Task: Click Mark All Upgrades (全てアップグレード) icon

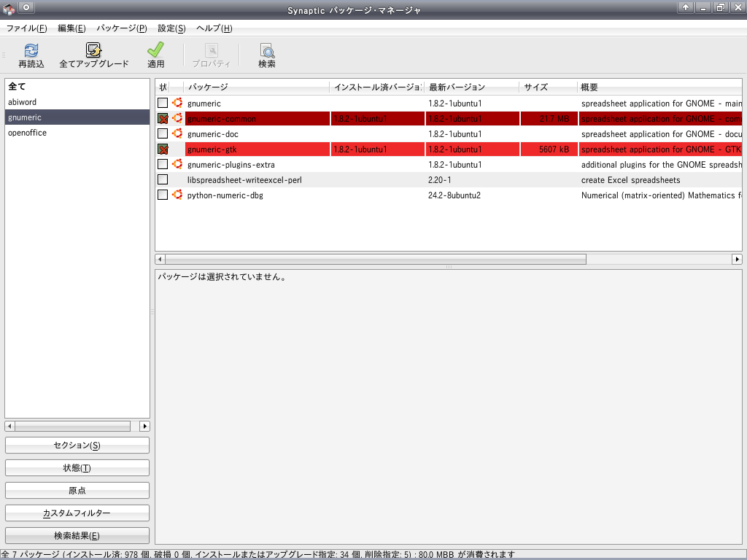Action: tap(94, 50)
